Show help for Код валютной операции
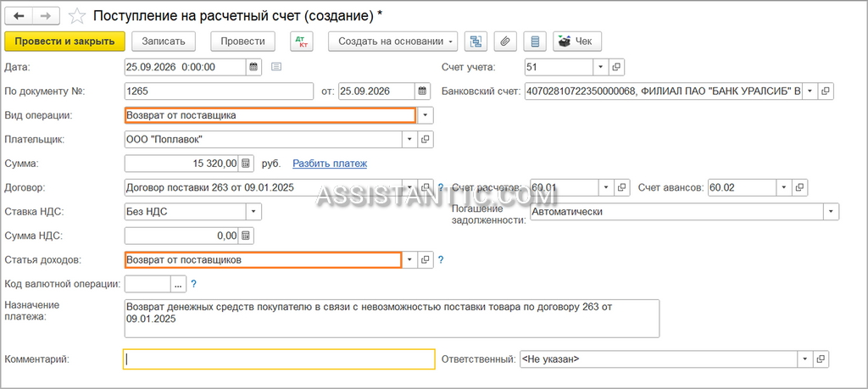 (x=194, y=285)
